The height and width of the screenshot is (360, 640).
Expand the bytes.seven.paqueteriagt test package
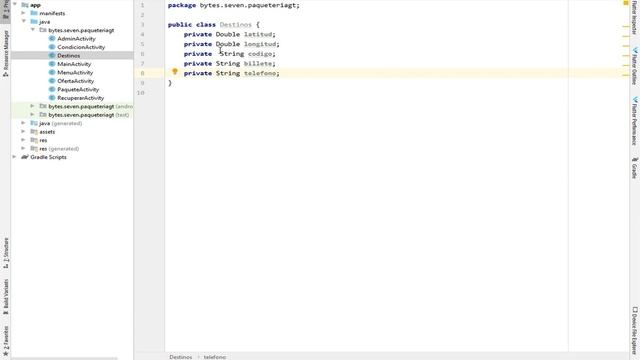point(33,115)
